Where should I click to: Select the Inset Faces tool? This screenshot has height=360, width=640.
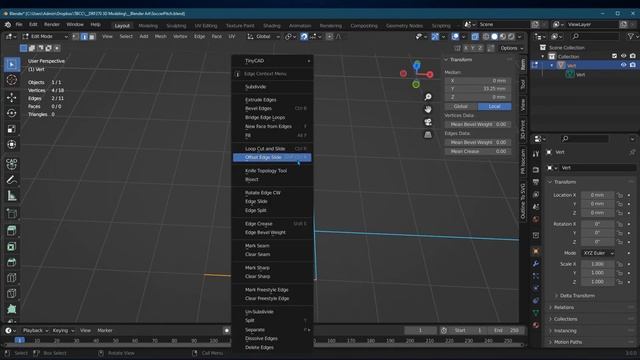(x=12, y=246)
